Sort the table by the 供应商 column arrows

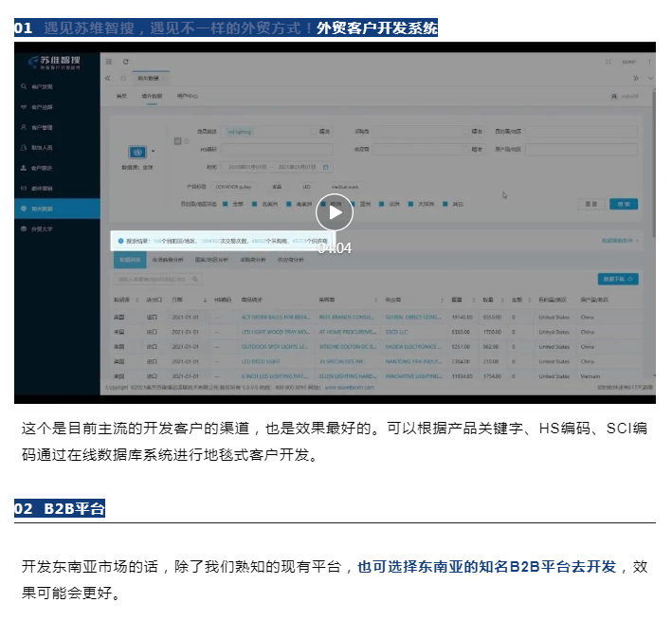(442, 300)
